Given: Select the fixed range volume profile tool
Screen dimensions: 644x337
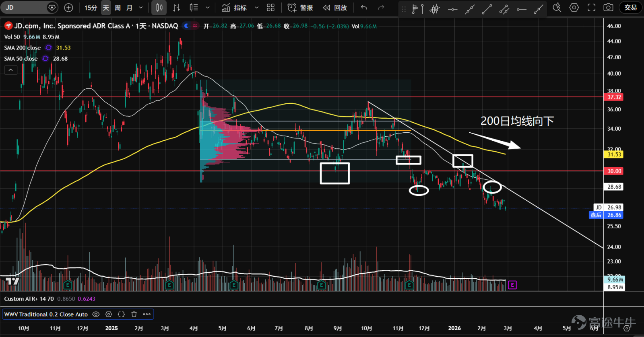Looking at the screenshot, I should click(x=418, y=8).
